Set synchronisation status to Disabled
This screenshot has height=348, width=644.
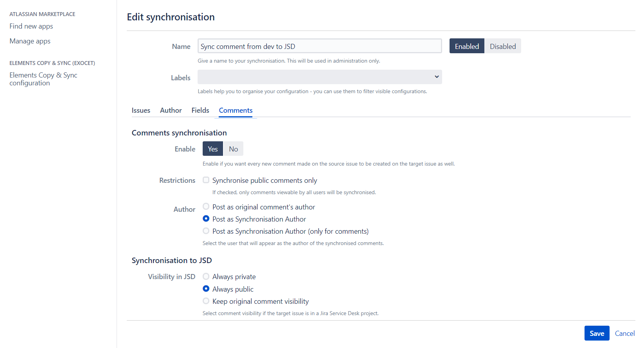click(x=503, y=46)
